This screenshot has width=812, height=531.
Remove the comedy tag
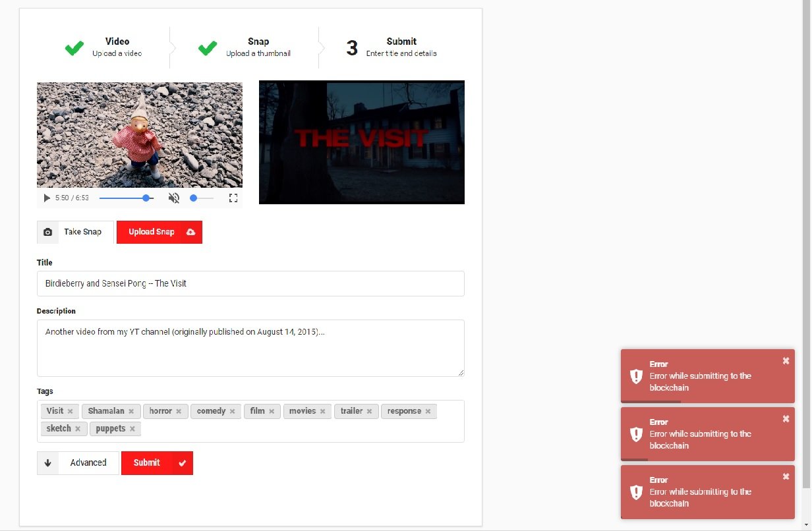coord(232,411)
